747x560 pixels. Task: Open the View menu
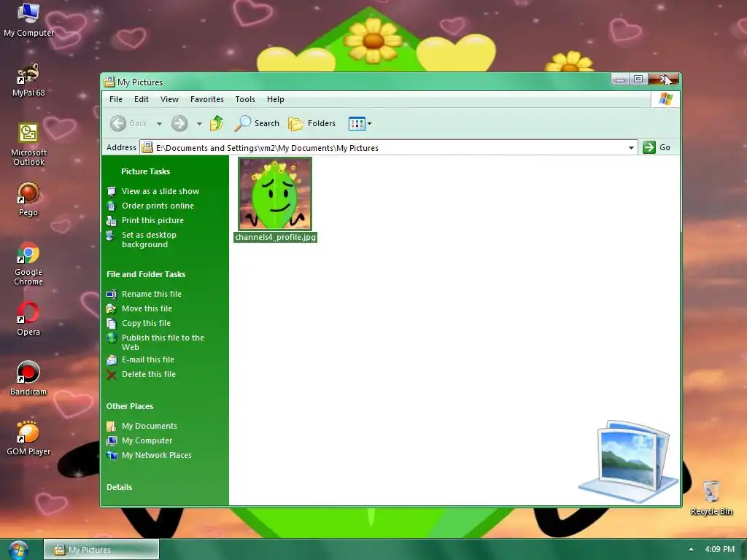pyautogui.click(x=169, y=99)
